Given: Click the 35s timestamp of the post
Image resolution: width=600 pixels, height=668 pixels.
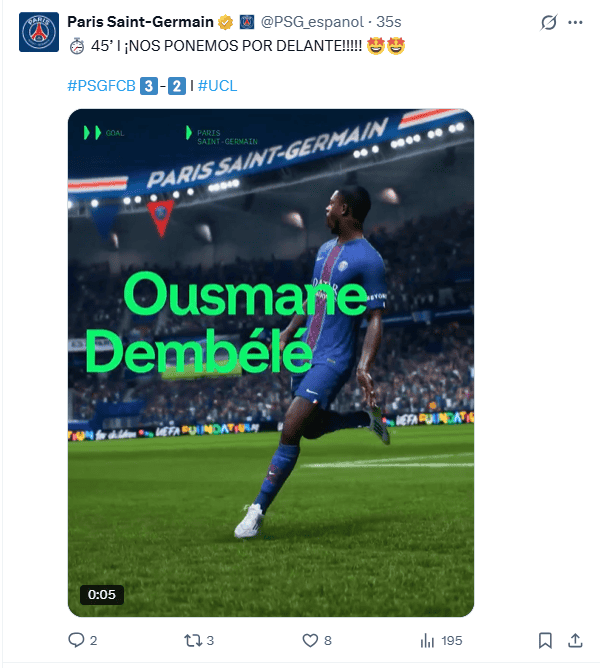Looking at the screenshot, I should tap(389, 22).
